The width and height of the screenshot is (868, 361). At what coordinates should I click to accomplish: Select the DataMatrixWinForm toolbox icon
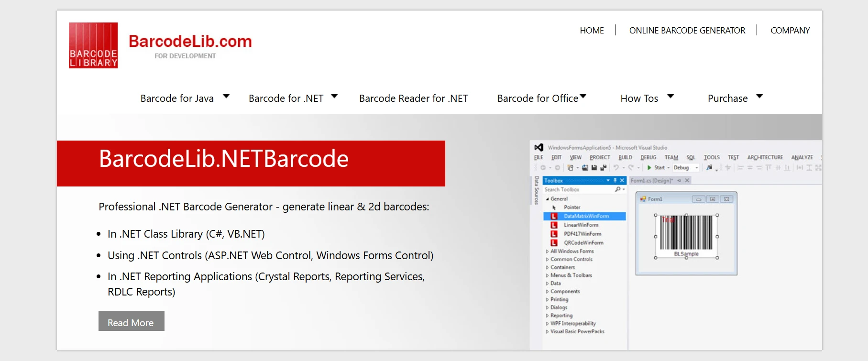tap(554, 216)
